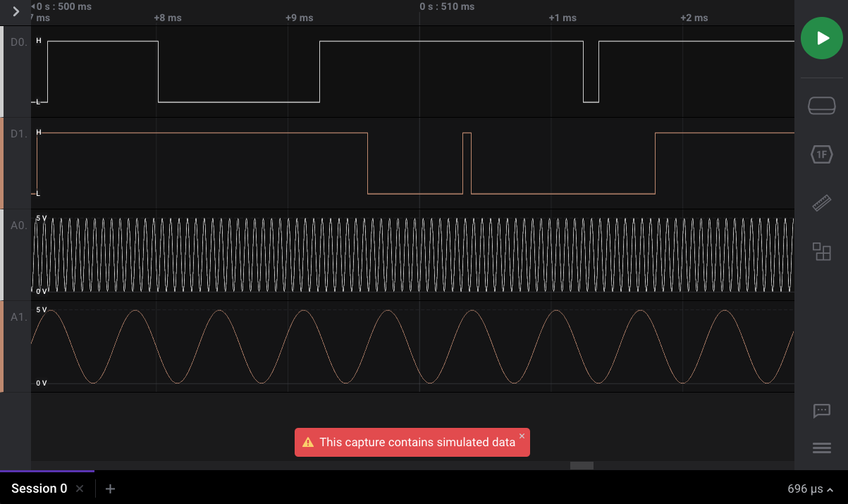Open the analyzers panel
Image resolution: width=848 pixels, height=504 pixels.
click(x=821, y=252)
